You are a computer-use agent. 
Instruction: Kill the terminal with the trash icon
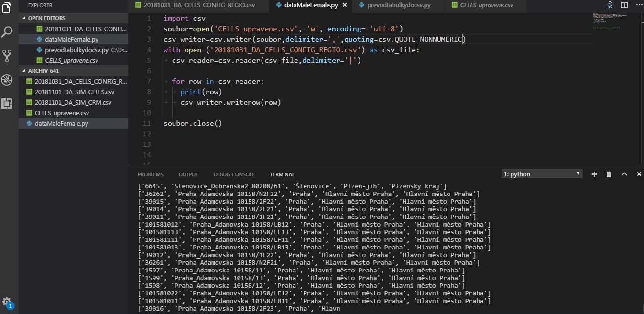click(x=609, y=174)
